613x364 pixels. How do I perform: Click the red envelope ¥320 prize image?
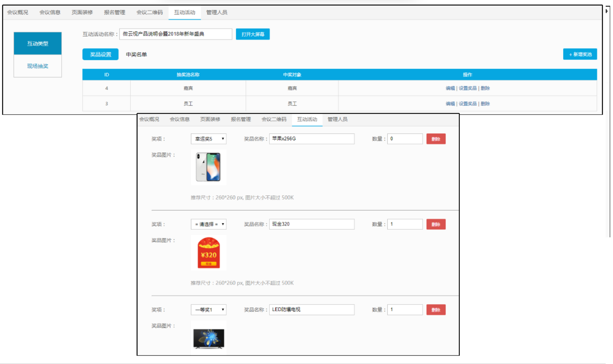click(208, 253)
